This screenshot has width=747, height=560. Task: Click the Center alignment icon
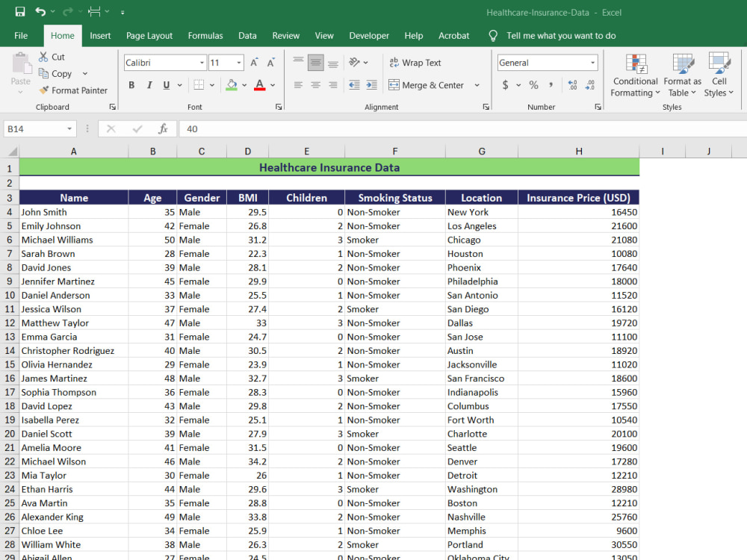315,85
